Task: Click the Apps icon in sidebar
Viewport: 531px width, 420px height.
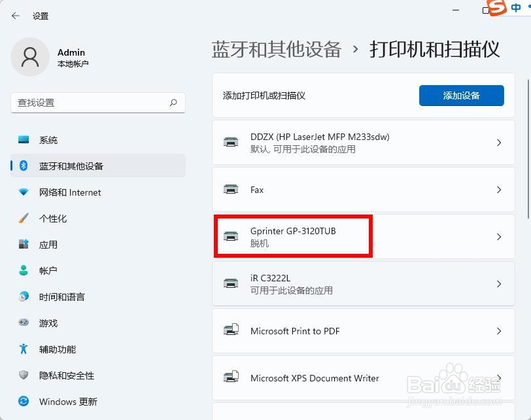Action: click(x=24, y=244)
